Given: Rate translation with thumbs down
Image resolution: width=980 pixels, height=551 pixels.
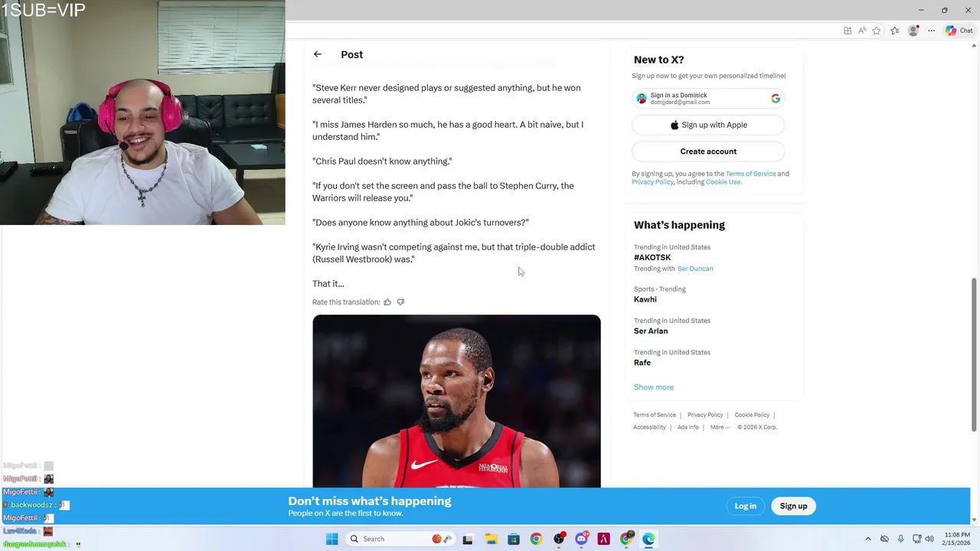Looking at the screenshot, I should 400,302.
